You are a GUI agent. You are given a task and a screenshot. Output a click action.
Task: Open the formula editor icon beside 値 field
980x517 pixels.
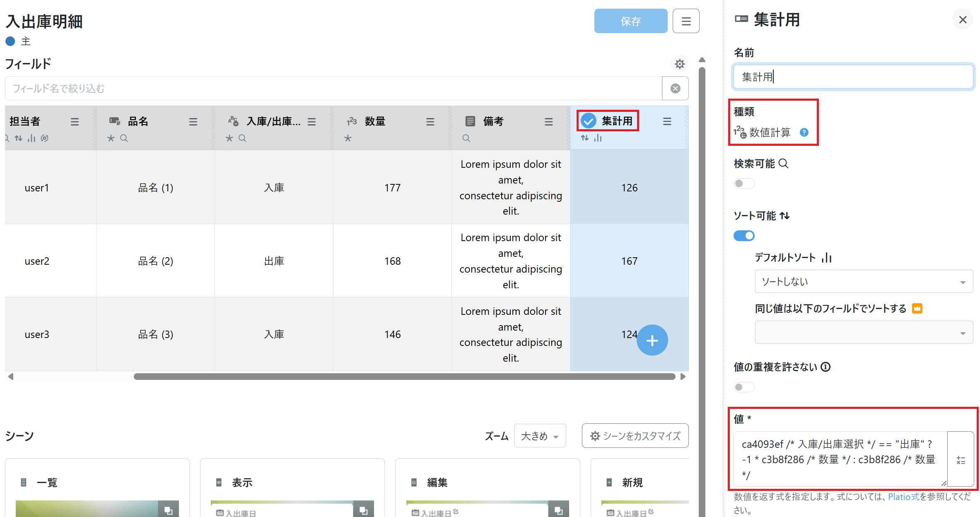961,460
